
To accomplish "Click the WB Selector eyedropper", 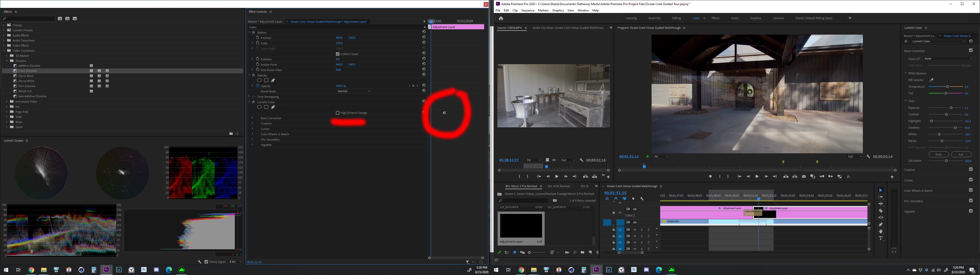I will (x=932, y=80).
